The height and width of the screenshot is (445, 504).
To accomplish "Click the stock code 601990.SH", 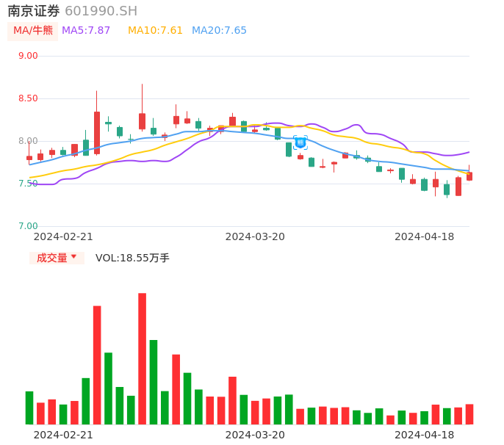I will [101, 11].
